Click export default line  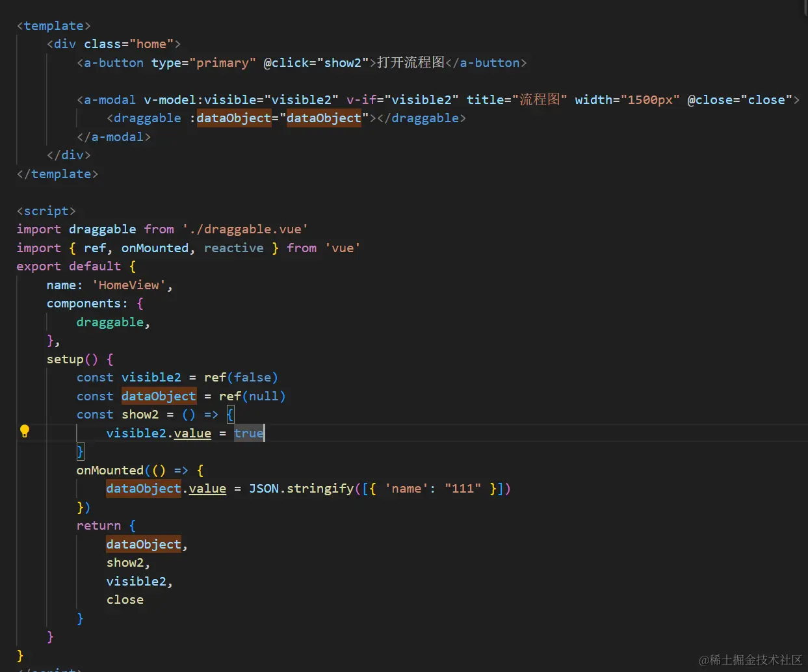[x=77, y=266]
